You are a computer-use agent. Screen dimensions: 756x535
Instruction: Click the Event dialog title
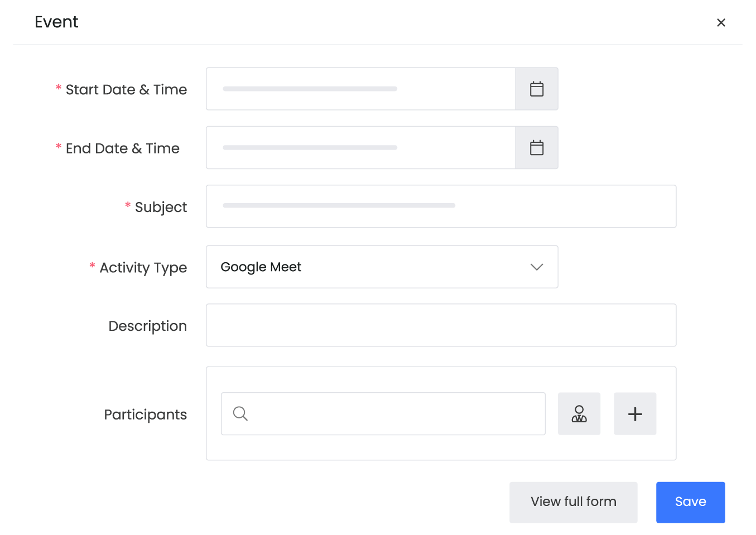pos(56,22)
